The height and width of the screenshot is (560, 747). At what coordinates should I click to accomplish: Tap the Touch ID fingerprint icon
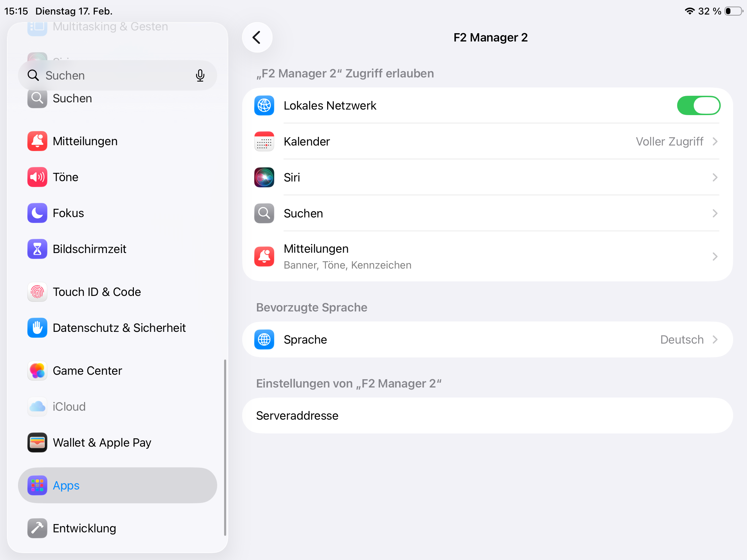pos(37,292)
